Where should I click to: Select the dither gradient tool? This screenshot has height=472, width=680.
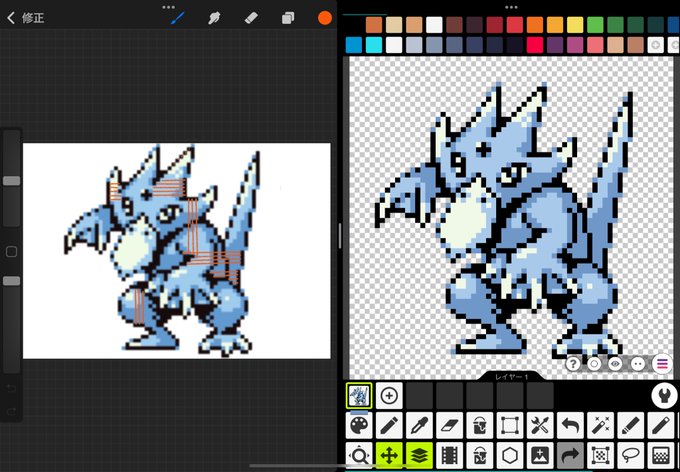(660, 456)
